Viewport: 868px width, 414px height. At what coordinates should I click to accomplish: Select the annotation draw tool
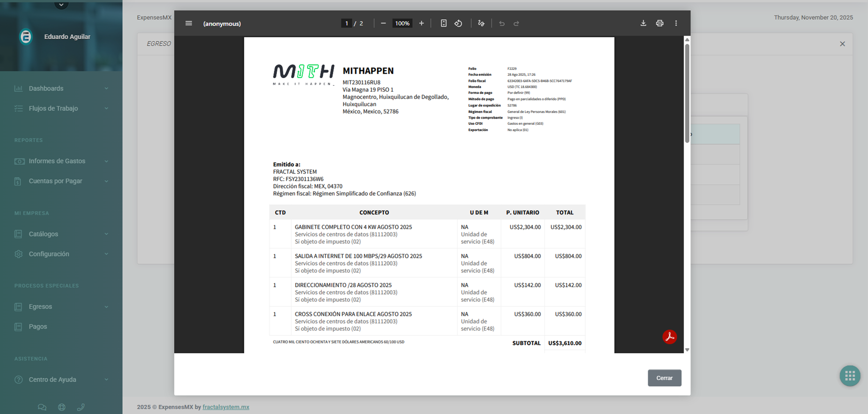481,23
